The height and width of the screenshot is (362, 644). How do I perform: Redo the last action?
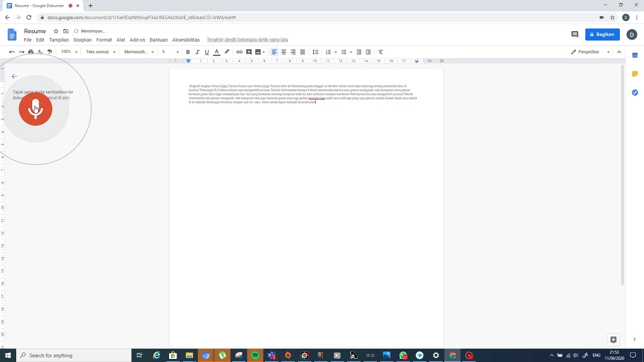[22, 52]
